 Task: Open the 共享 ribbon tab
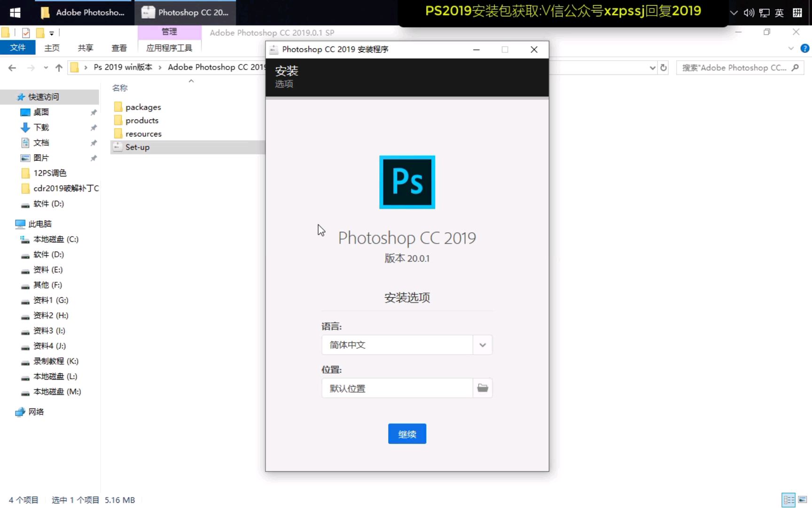click(x=85, y=48)
